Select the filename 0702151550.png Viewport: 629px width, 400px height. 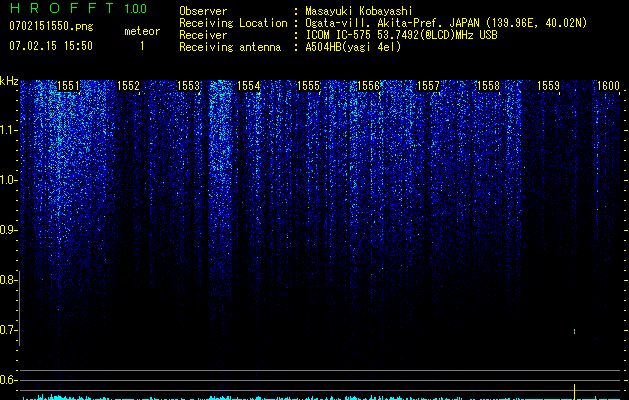click(51, 27)
